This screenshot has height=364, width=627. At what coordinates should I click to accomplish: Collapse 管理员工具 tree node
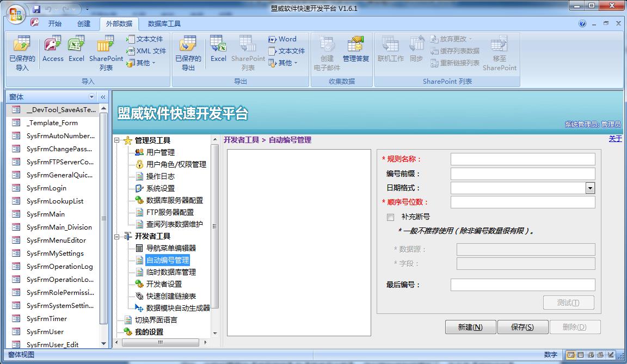(x=117, y=140)
